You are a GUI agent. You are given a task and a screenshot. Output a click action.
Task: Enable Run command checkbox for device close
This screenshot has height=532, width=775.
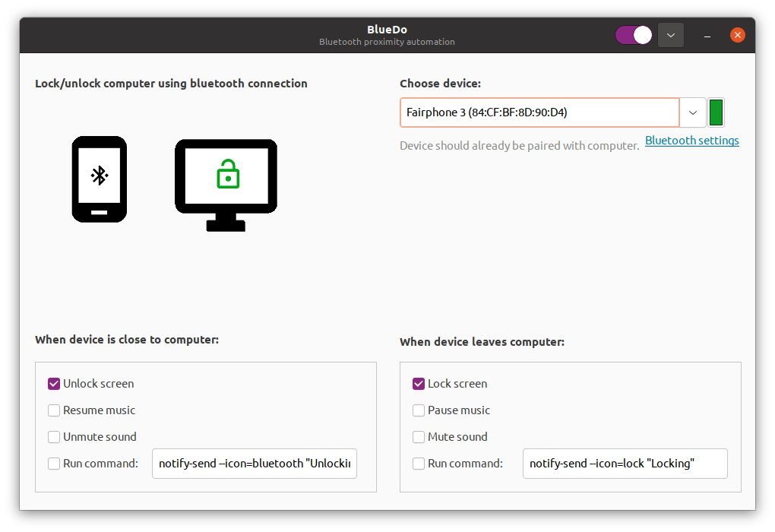point(54,464)
